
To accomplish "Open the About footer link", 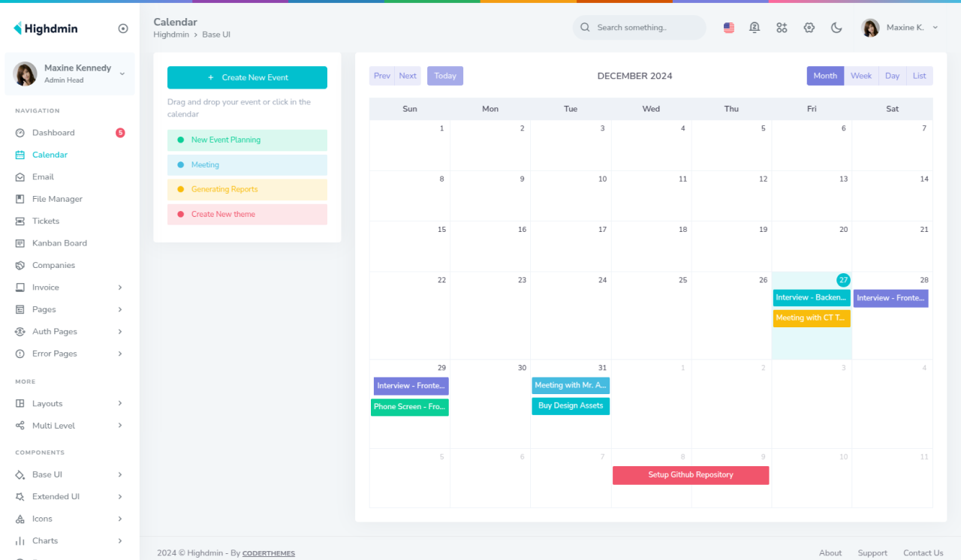I will point(830,553).
